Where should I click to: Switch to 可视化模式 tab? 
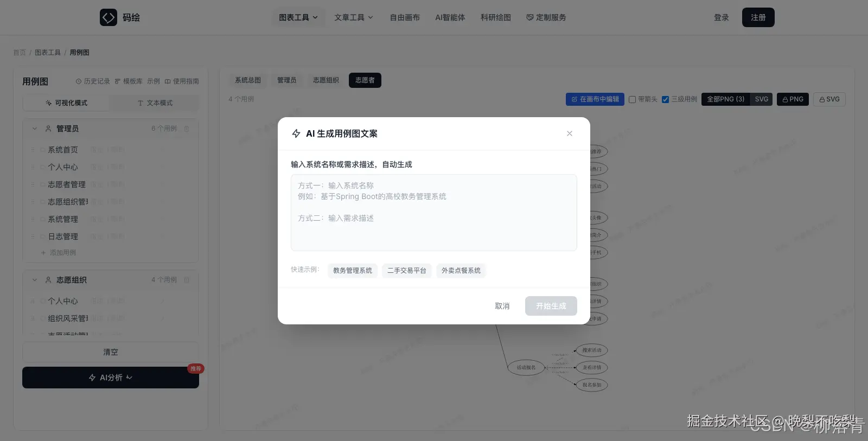66,103
